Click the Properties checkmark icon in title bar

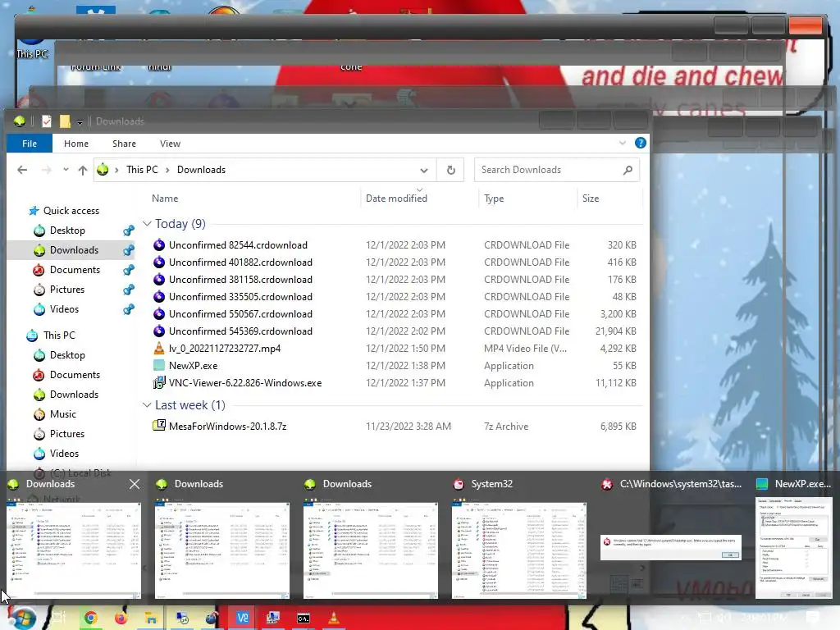pyautogui.click(x=47, y=121)
